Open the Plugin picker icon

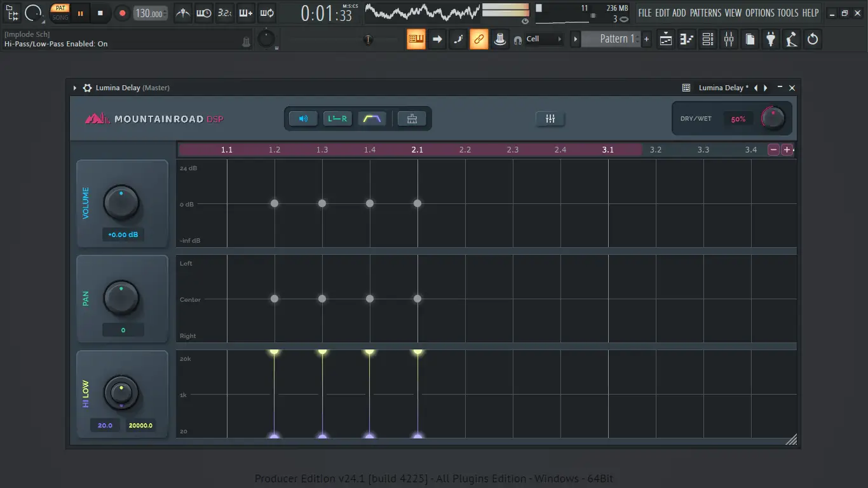[770, 39]
